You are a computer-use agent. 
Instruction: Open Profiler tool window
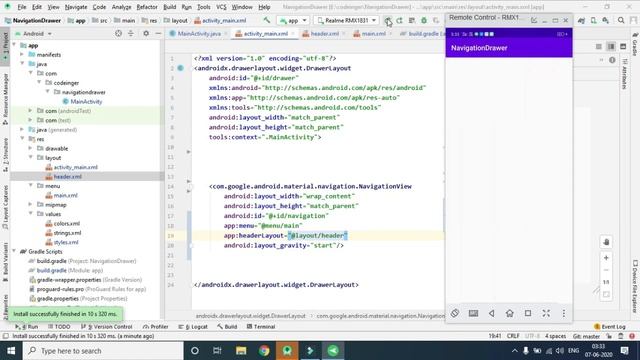[156, 327]
